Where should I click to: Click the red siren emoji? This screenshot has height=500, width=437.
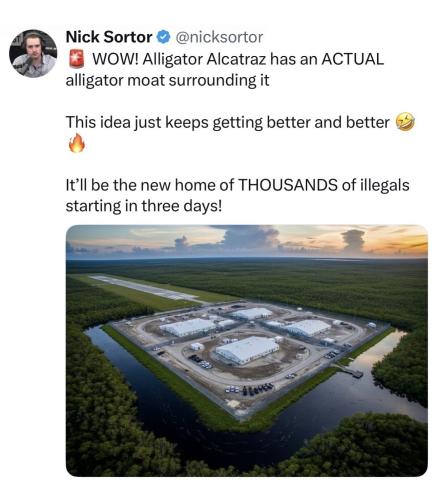[76, 59]
